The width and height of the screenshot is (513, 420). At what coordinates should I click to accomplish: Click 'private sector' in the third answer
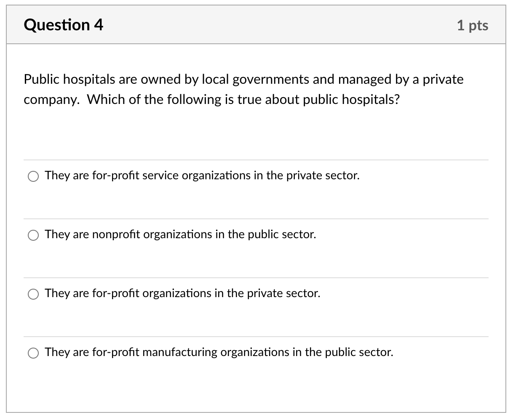[283, 293]
